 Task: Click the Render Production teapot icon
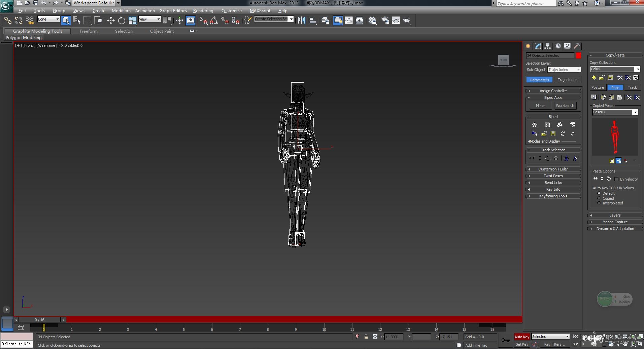pyautogui.click(x=407, y=21)
